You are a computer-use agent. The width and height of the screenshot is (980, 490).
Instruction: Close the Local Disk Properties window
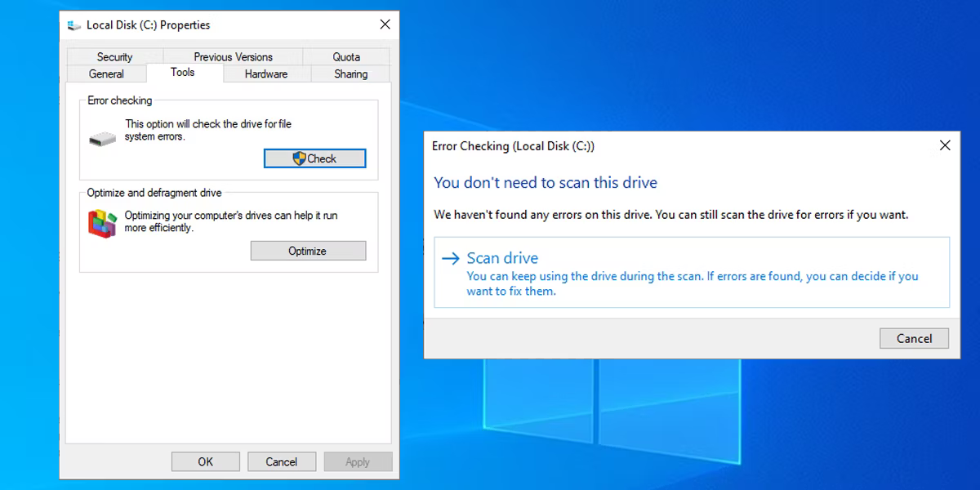[x=385, y=24]
